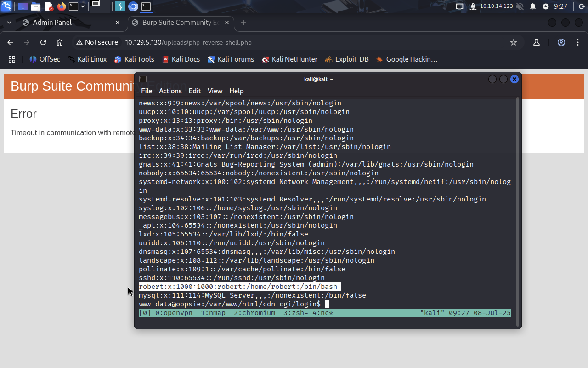Screen dimensions: 588x368
Task: Switch to the Chromium taskbar icon
Action: pyautogui.click(x=133, y=6)
